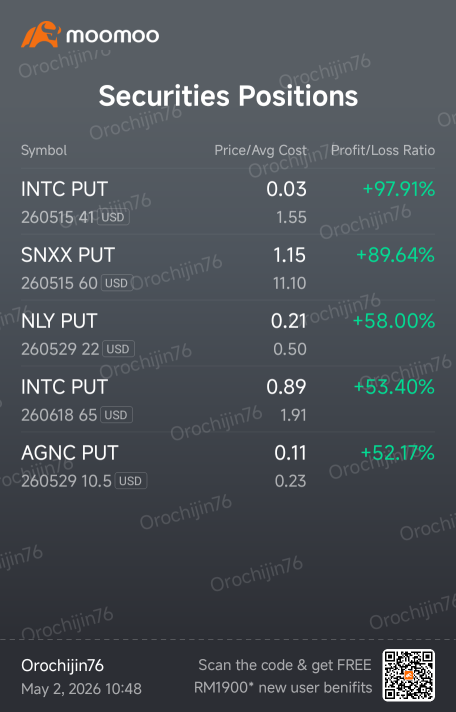Screen dimensions: 456x712
Task: Open the INTC PUT 260515 position row
Action: [x=228, y=202]
